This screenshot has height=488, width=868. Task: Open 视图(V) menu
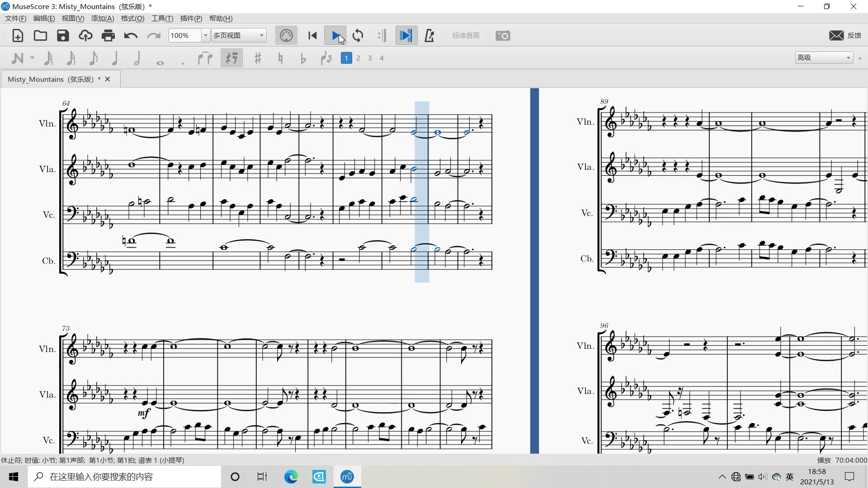pos(73,19)
